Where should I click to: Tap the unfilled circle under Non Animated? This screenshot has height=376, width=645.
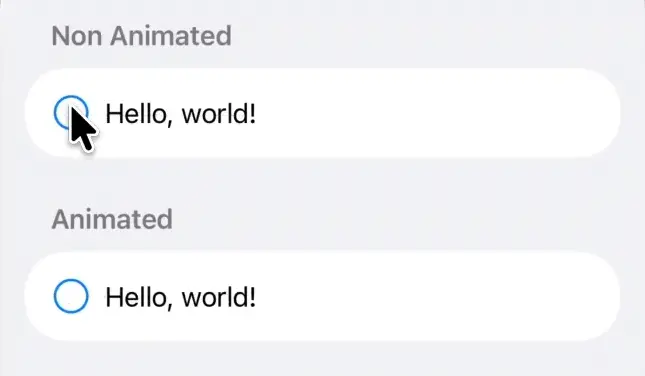(x=71, y=112)
